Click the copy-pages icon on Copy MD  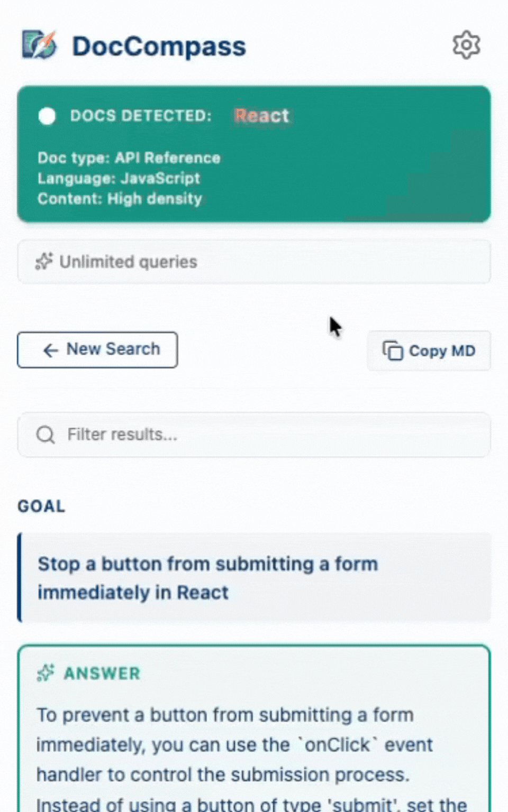393,350
